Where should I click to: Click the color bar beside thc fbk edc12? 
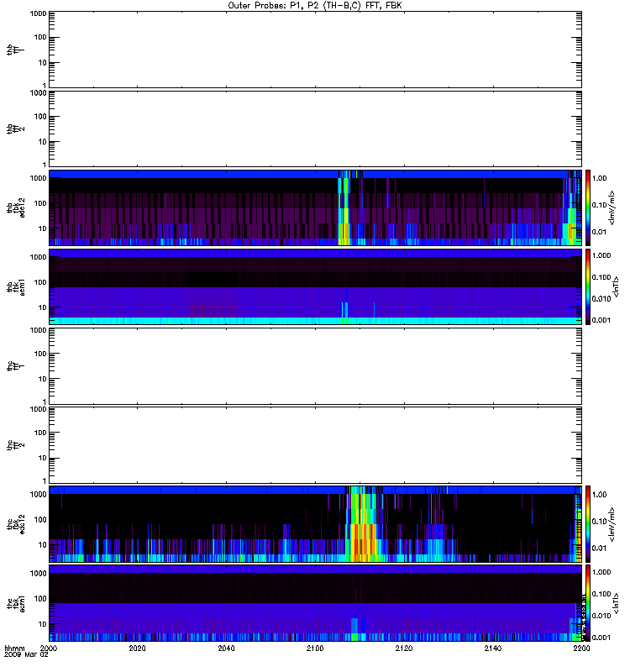pos(587,524)
